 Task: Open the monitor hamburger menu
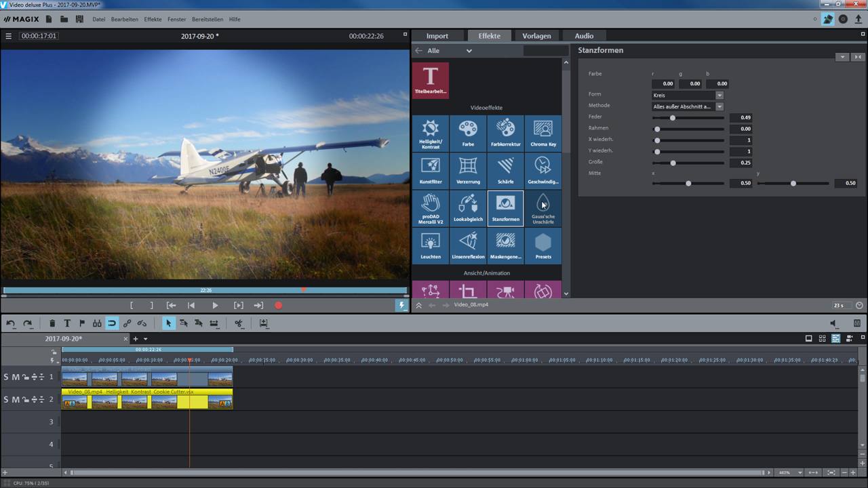click(9, 36)
